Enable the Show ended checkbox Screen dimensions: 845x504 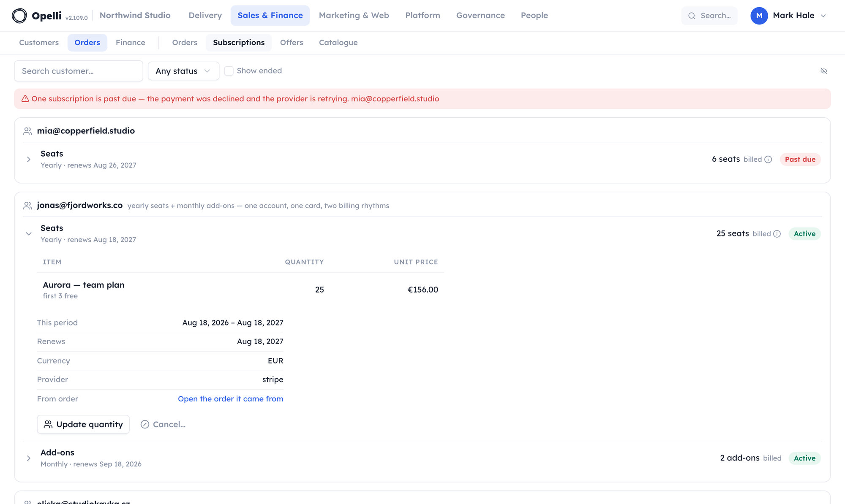point(229,71)
